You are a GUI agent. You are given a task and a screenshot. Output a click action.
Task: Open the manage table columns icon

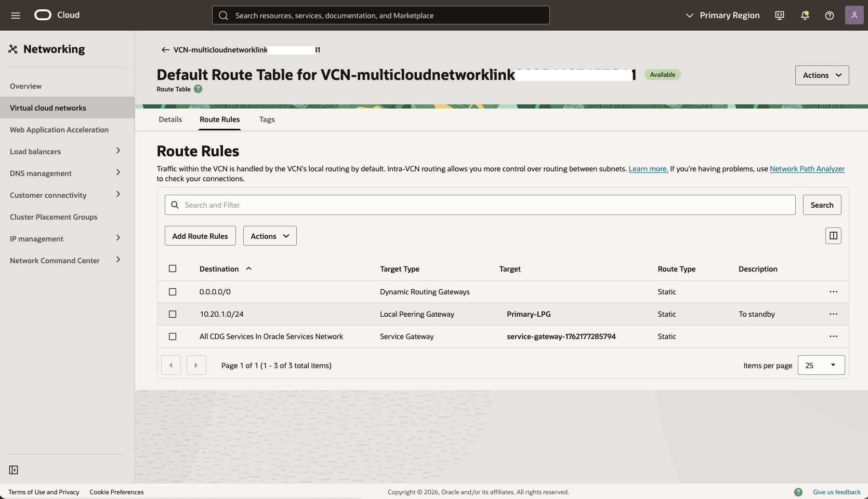833,236
